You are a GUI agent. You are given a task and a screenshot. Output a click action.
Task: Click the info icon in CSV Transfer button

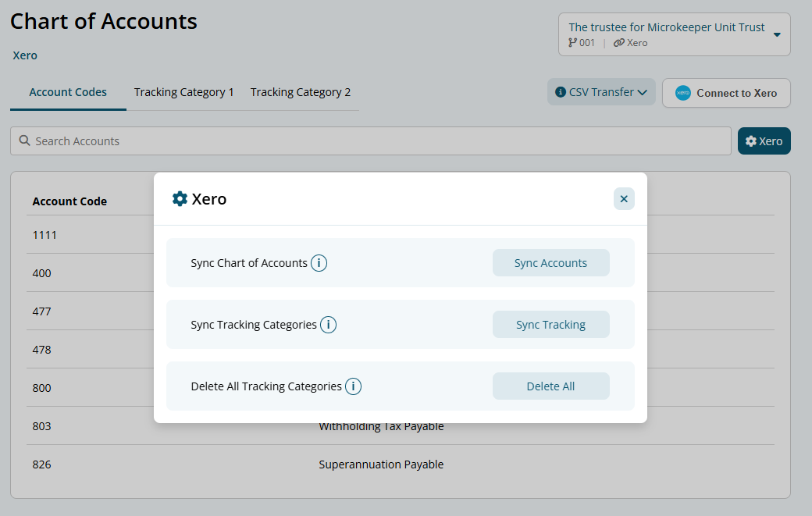560,92
